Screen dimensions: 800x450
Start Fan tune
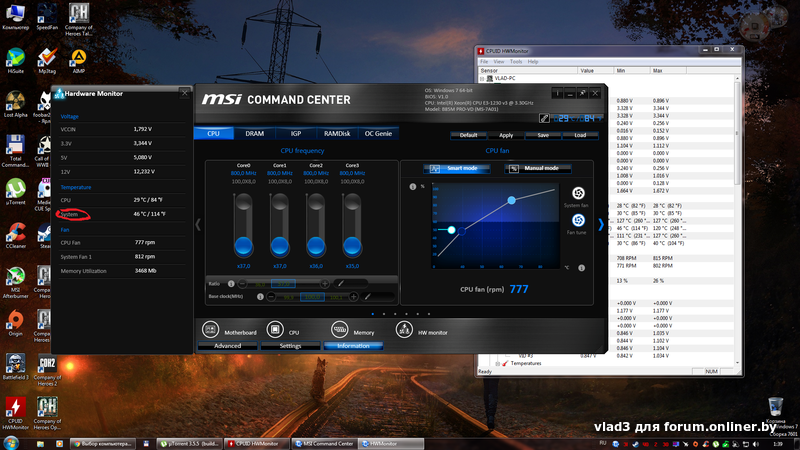point(578,220)
